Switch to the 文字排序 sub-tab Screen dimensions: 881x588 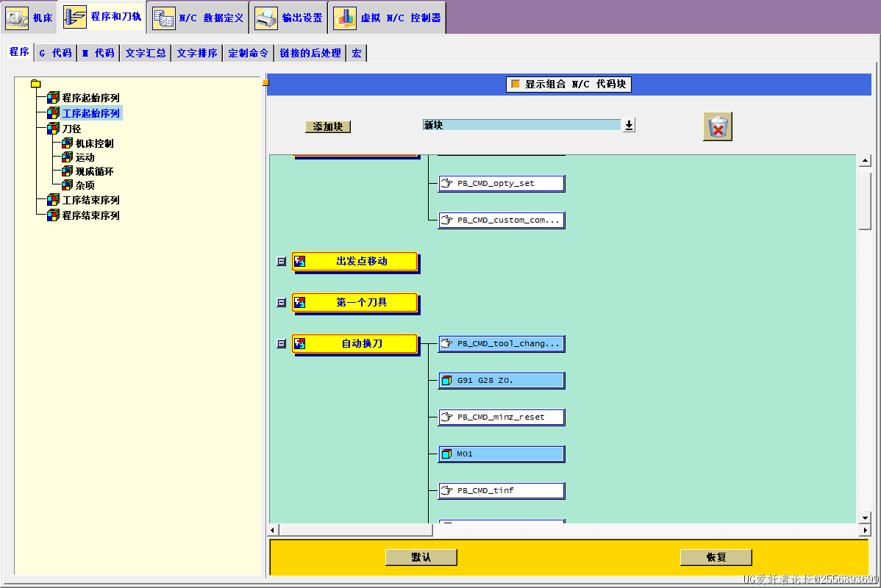click(197, 53)
